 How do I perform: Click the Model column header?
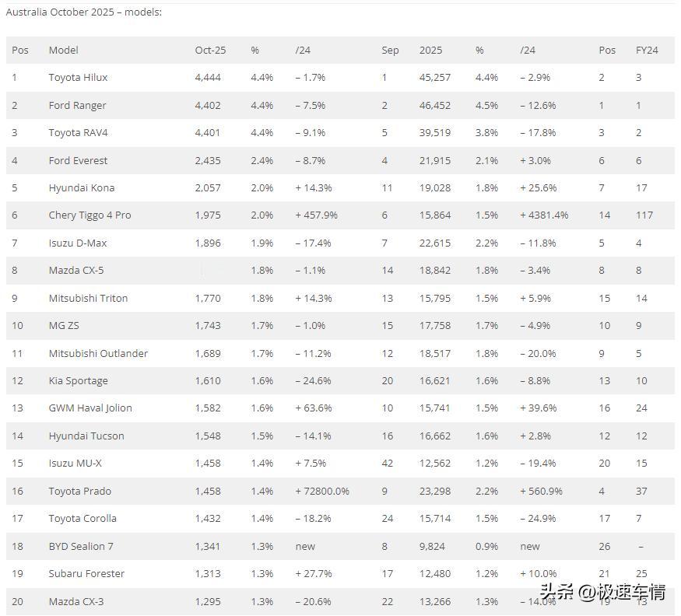(x=63, y=50)
